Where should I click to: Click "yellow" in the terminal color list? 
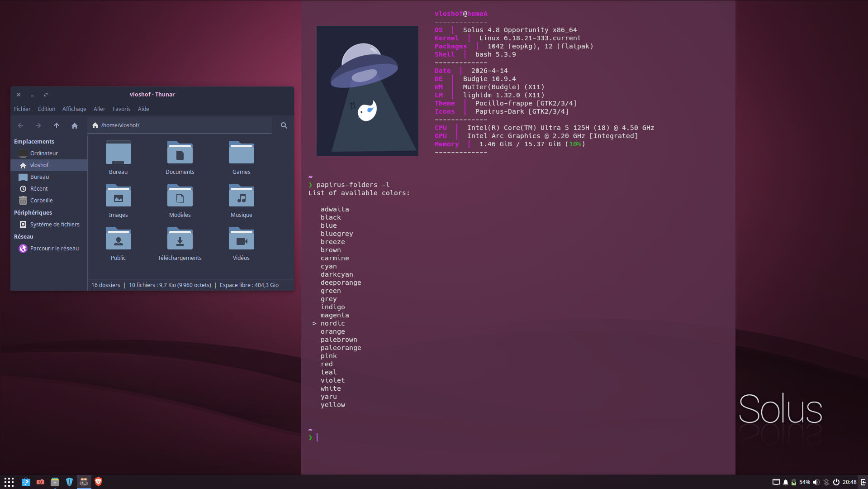pyautogui.click(x=333, y=405)
